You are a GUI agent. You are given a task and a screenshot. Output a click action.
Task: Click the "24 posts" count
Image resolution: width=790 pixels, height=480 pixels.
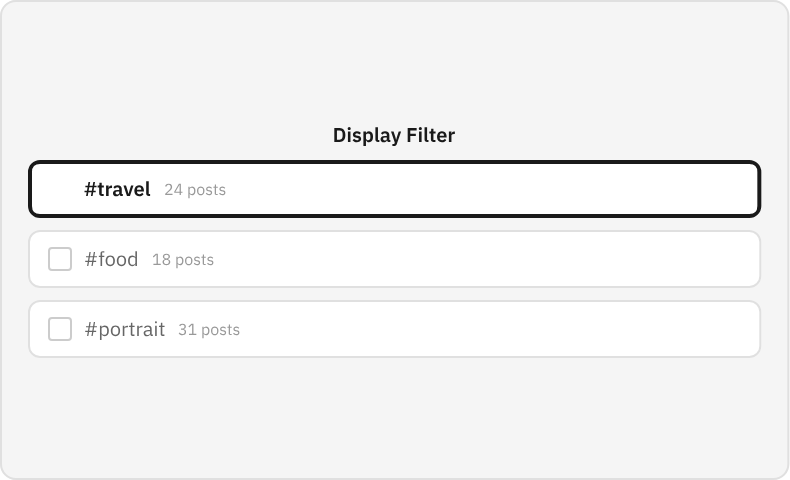point(195,190)
